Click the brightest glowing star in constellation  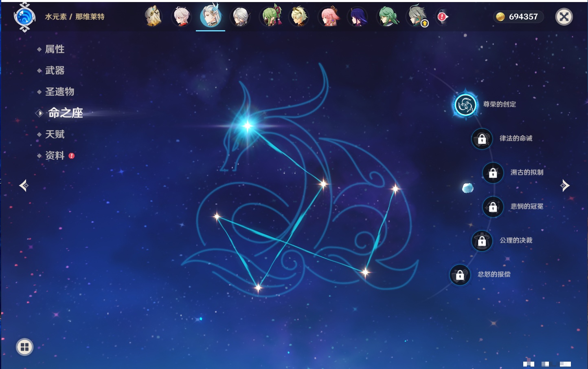(x=247, y=126)
